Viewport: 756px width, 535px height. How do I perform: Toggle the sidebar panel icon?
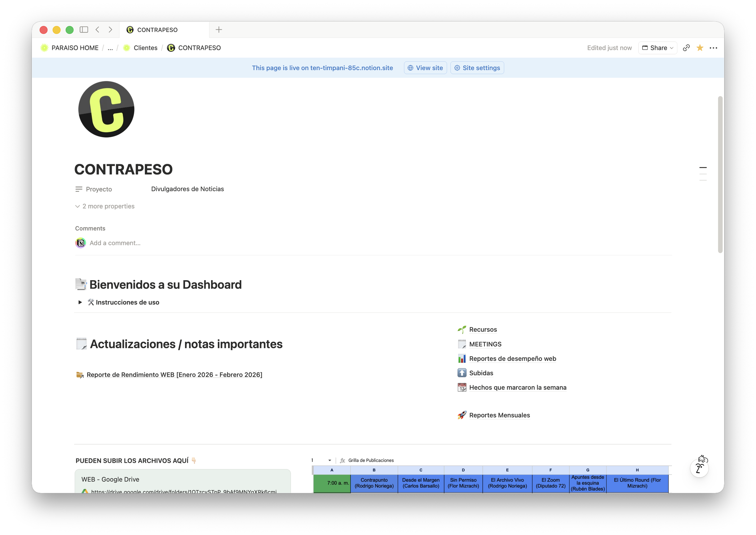click(84, 30)
